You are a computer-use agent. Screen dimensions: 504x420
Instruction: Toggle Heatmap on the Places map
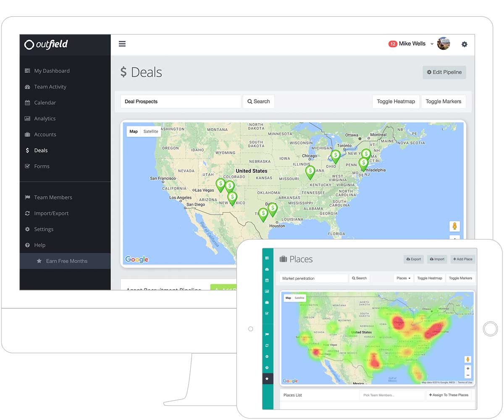coord(430,278)
